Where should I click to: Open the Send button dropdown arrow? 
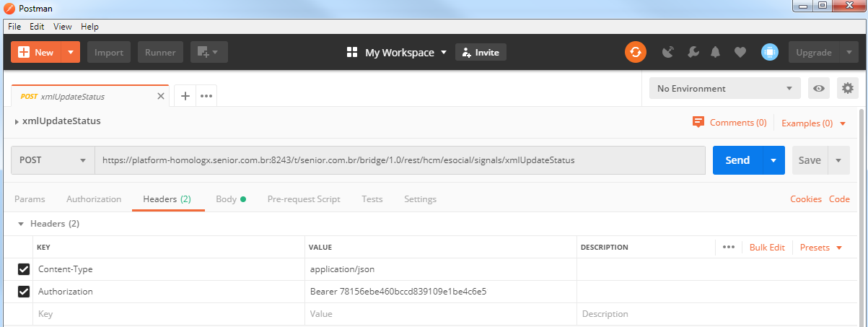pyautogui.click(x=773, y=160)
